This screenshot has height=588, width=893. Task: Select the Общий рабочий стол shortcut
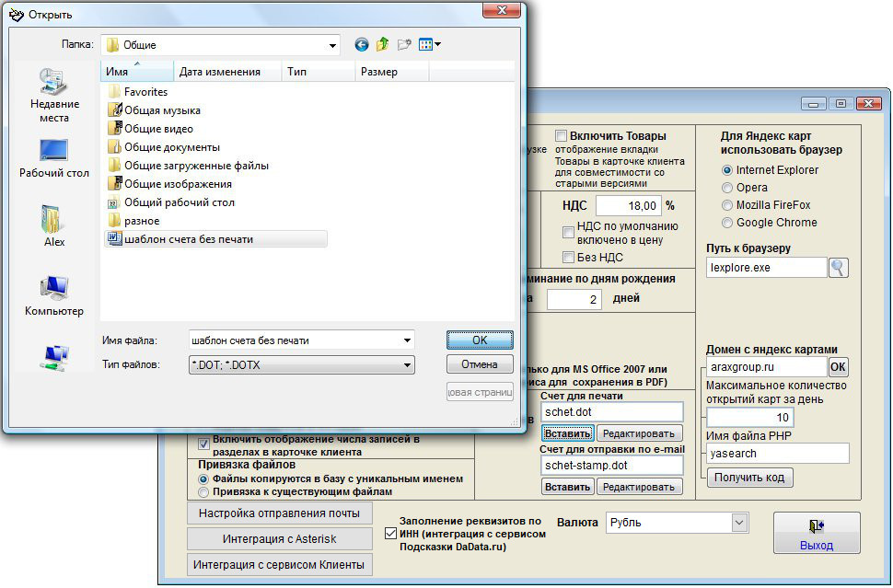click(171, 202)
